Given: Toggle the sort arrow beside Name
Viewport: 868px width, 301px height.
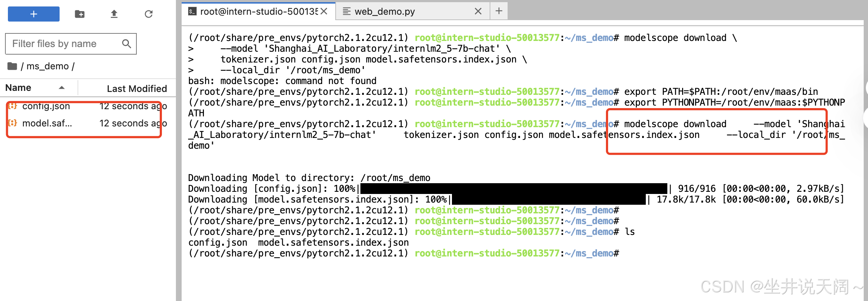Looking at the screenshot, I should pyautogui.click(x=62, y=88).
